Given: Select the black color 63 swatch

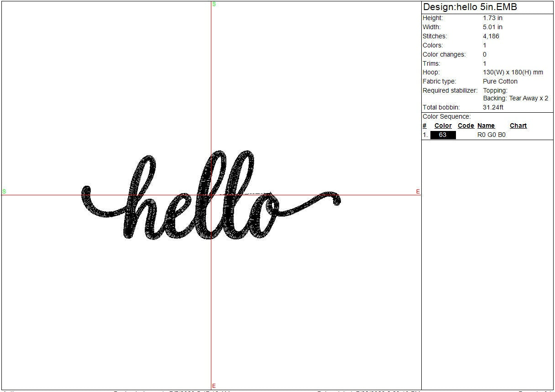Looking at the screenshot, I should click(x=443, y=135).
